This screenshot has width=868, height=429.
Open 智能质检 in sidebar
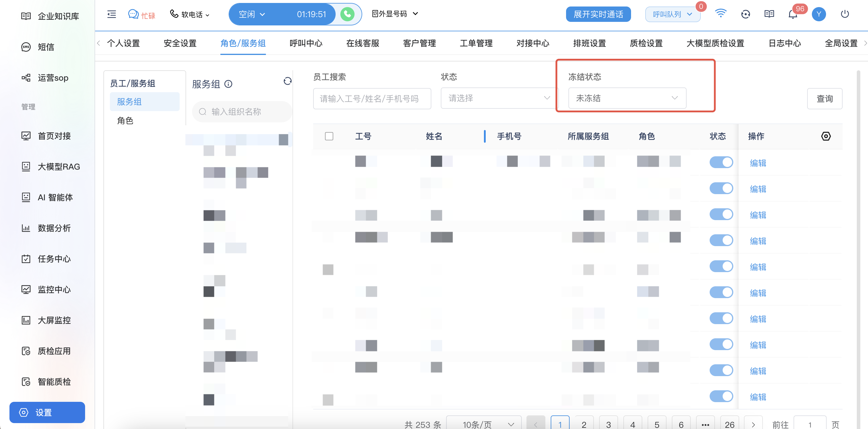(x=46, y=381)
